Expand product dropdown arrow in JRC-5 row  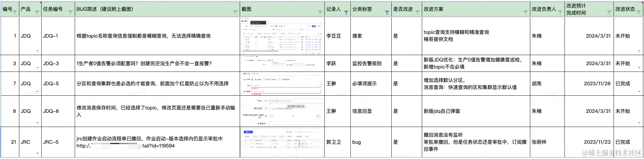38,153
